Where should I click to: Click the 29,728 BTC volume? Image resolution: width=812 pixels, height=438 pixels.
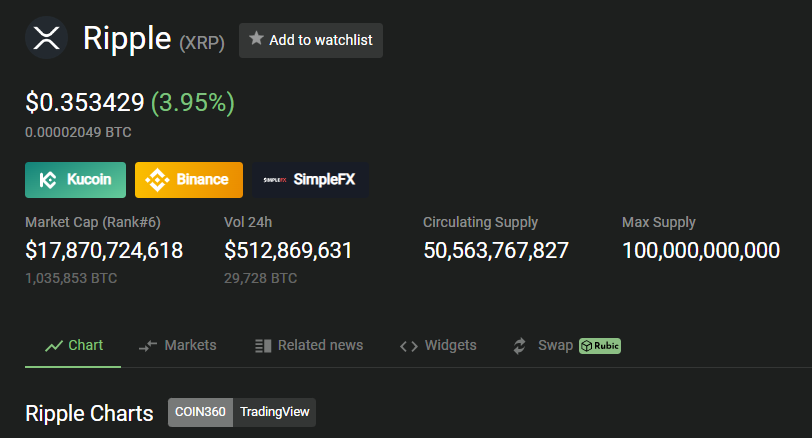click(x=260, y=279)
